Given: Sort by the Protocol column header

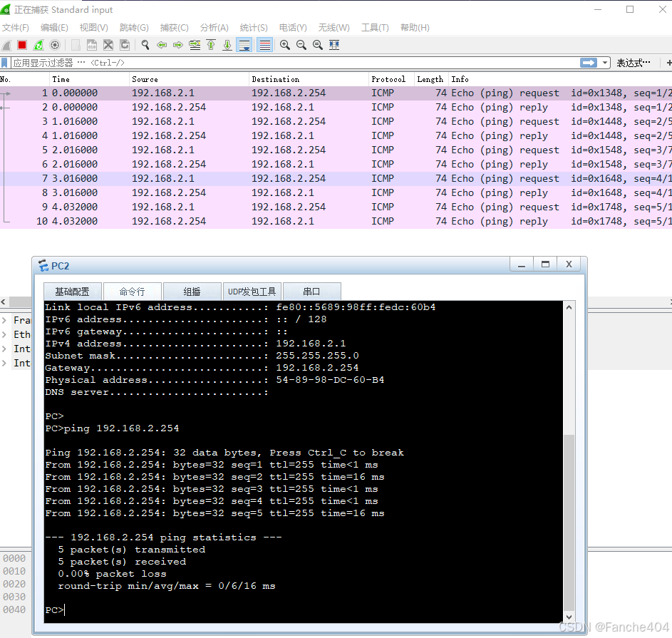Looking at the screenshot, I should click(391, 79).
